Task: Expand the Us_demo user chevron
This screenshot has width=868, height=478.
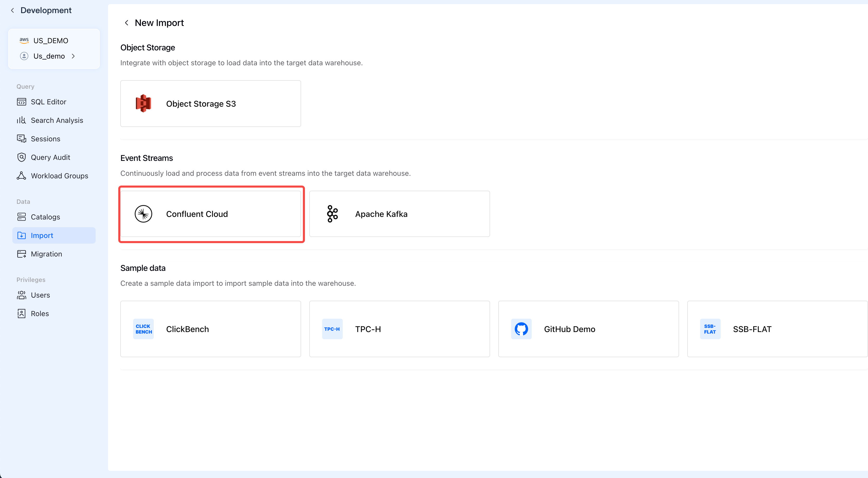Action: (x=73, y=56)
